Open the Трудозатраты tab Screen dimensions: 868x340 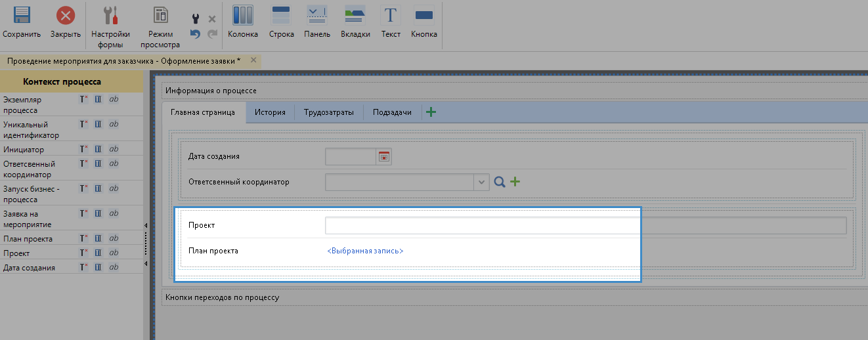pos(328,112)
